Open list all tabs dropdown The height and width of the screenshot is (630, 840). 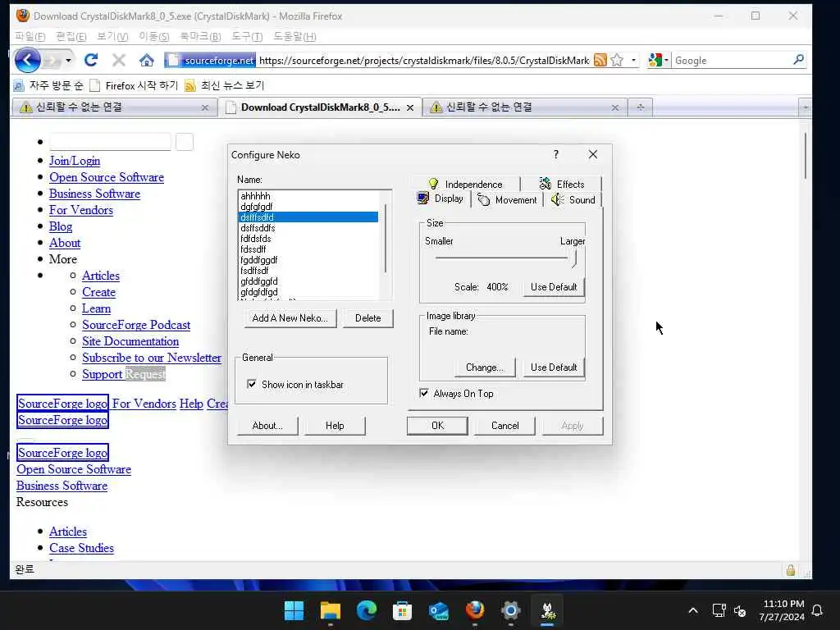(x=805, y=107)
